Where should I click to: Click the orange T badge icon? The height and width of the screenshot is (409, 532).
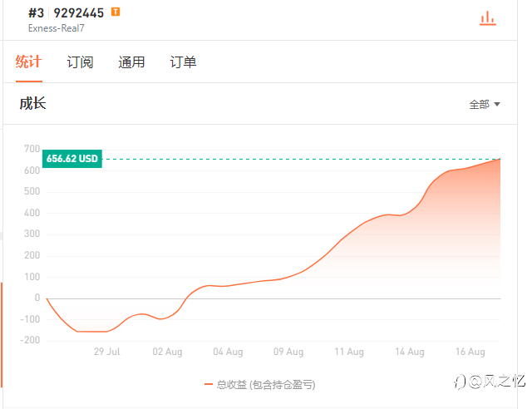(116, 12)
